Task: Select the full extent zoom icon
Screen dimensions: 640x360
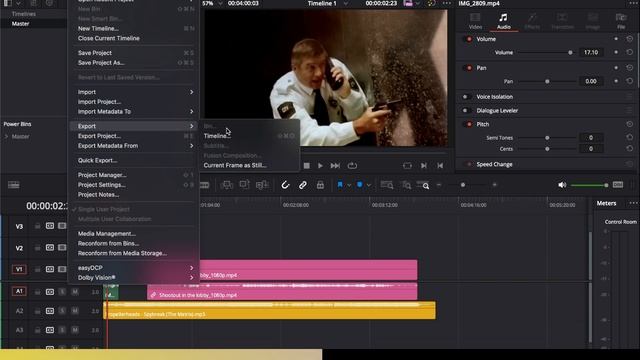Action: click(x=387, y=185)
